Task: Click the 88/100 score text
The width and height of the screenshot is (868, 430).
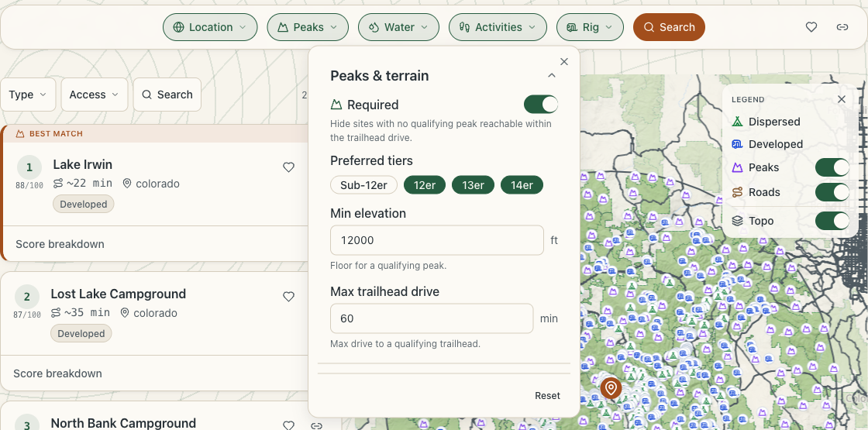Action: [x=29, y=186]
